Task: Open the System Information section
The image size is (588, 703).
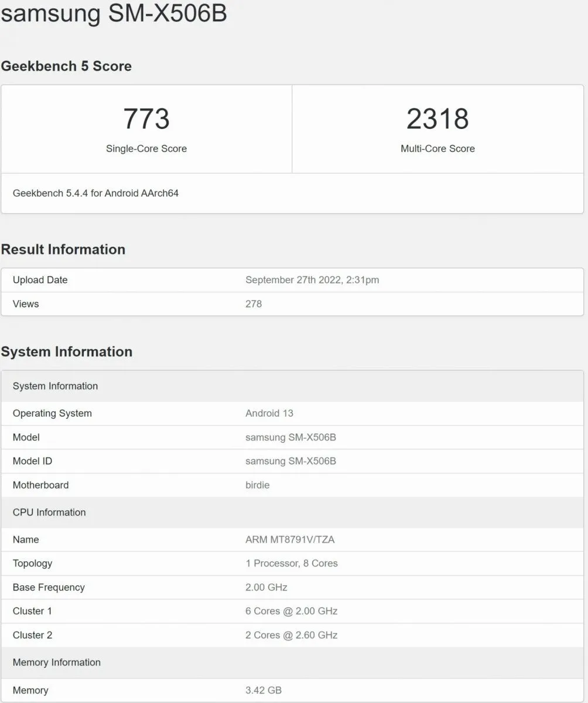Action: click(x=66, y=351)
